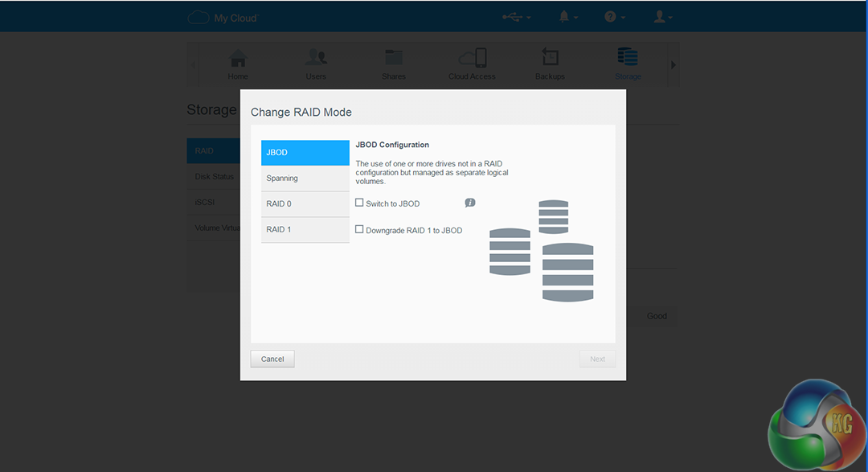Click the My Cloud logo
Screen dimensions: 868x472
coord(223,18)
